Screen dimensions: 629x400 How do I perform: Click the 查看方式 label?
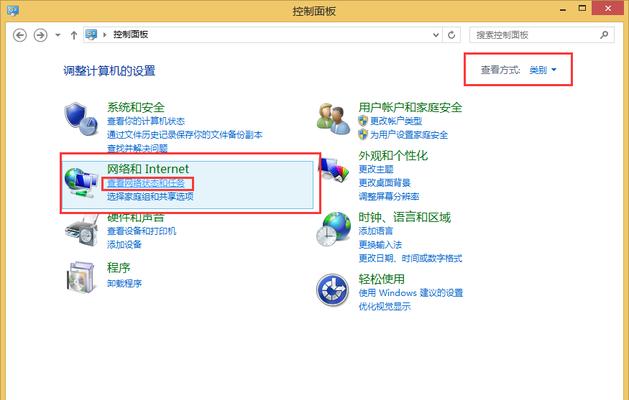[500, 70]
